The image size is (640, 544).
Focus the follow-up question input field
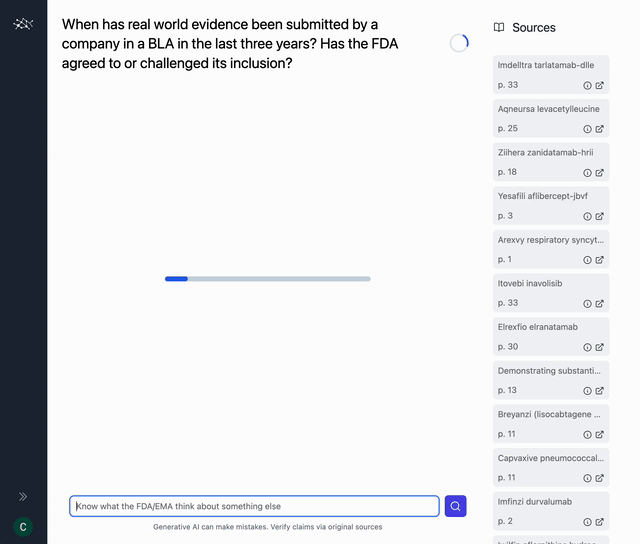[x=254, y=506]
